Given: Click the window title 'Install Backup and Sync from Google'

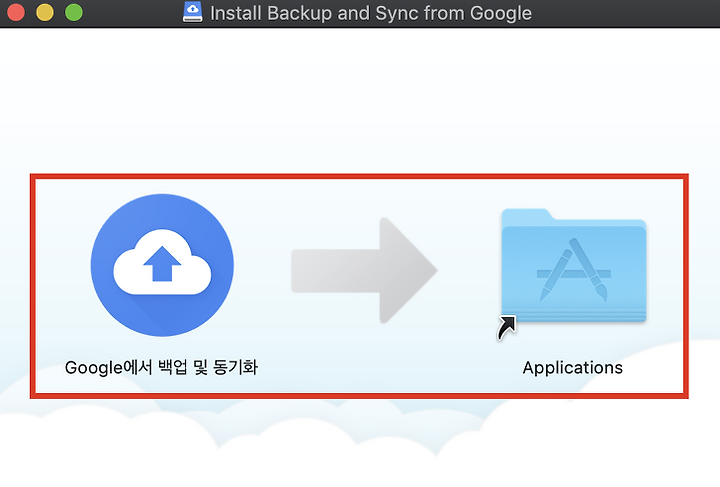Looking at the screenshot, I should [371, 13].
